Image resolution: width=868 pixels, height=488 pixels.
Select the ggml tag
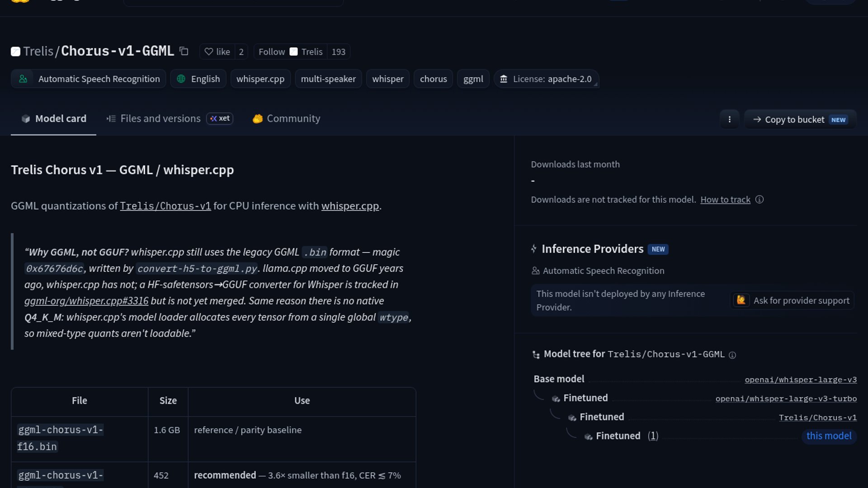tap(473, 79)
